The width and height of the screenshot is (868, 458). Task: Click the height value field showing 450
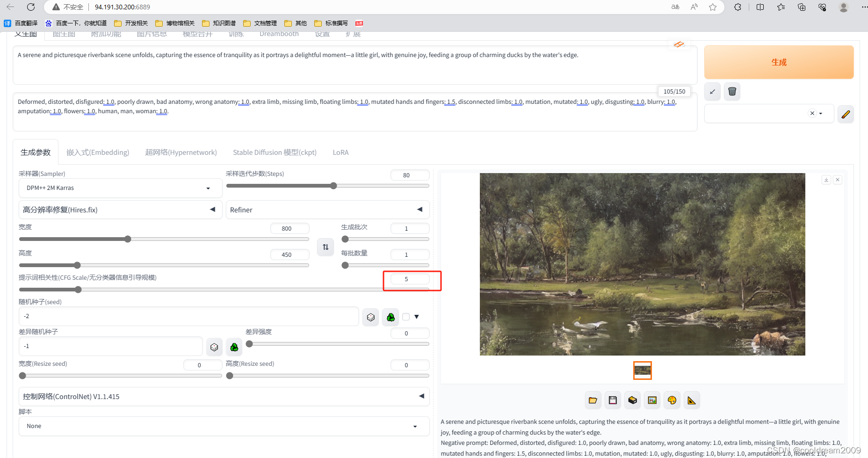click(x=290, y=254)
